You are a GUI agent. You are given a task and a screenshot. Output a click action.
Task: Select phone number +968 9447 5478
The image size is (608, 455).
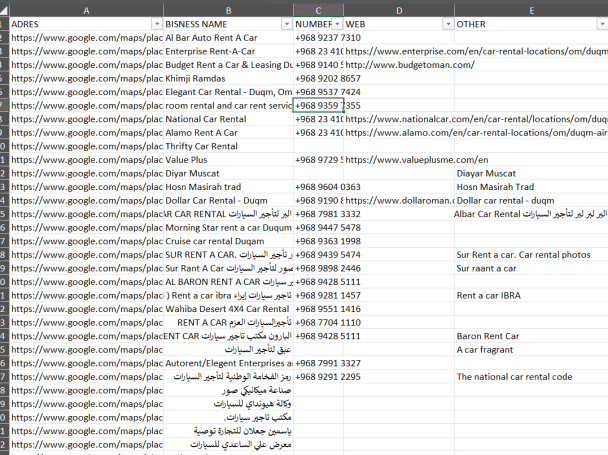coord(318,228)
